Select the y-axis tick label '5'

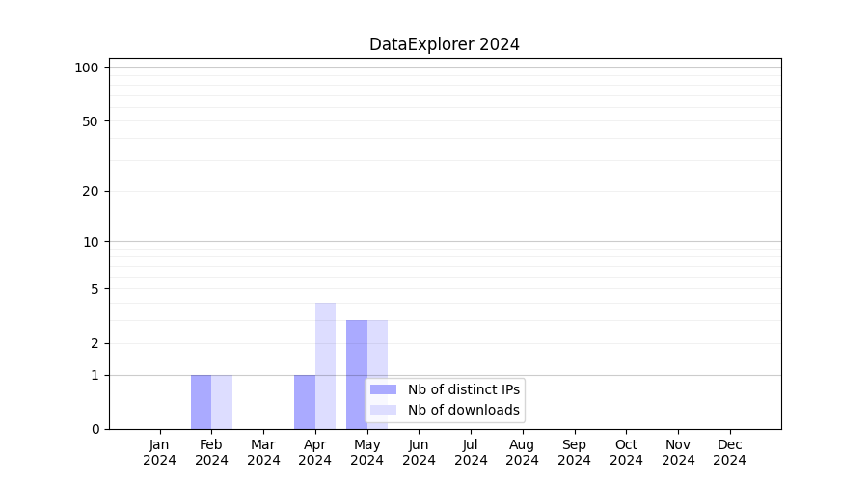point(95,288)
